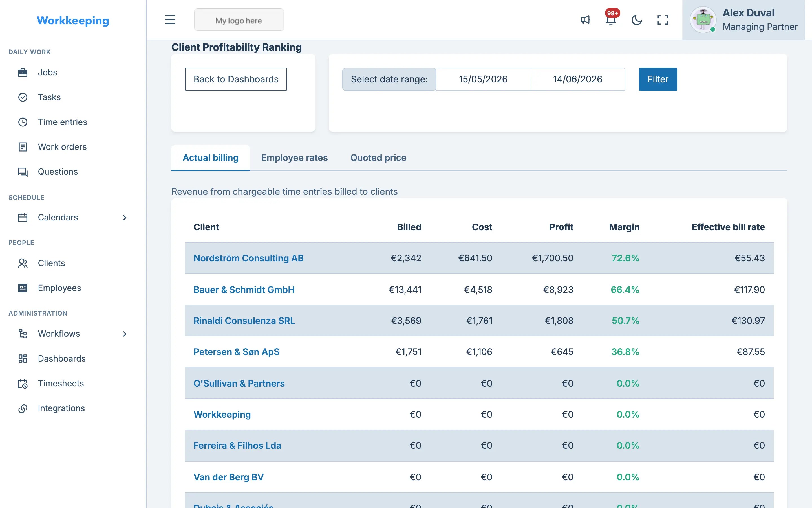Open Time entries sidebar item
Image resolution: width=812 pixels, height=508 pixels.
[x=62, y=122]
